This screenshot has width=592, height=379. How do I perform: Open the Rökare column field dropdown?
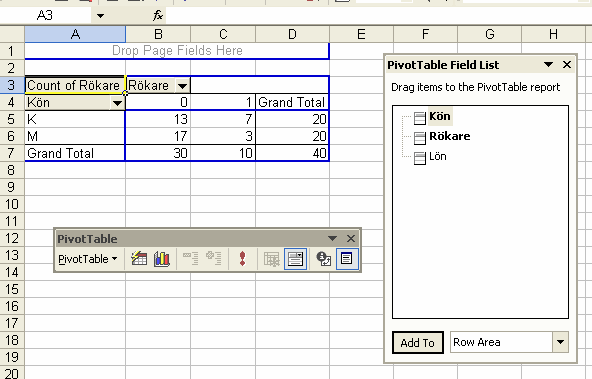[182, 86]
